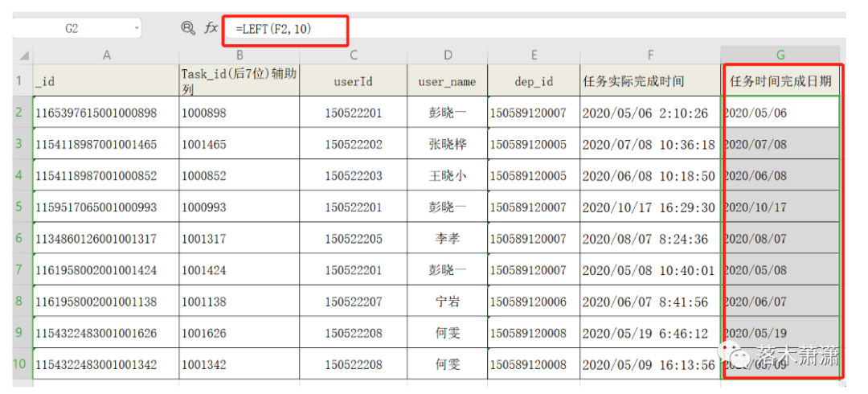Screen dimensions: 868x394
Task: Select cell with userId 150522203
Action: 354,175
